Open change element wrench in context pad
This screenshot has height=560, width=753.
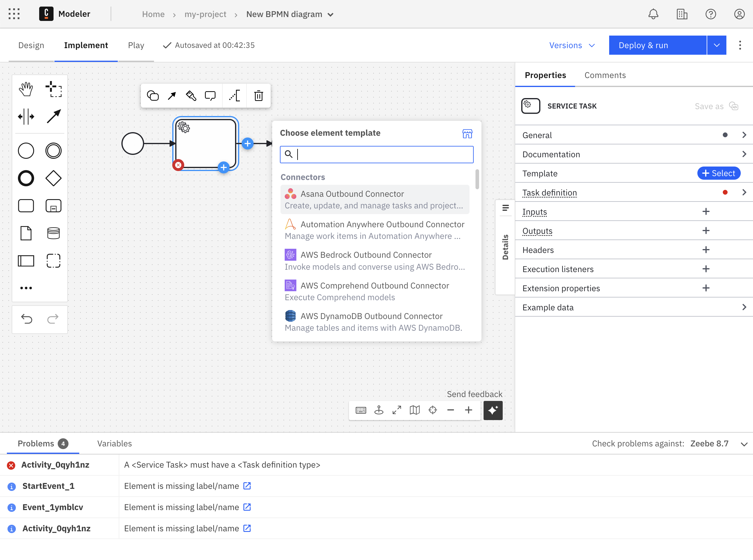coord(191,96)
